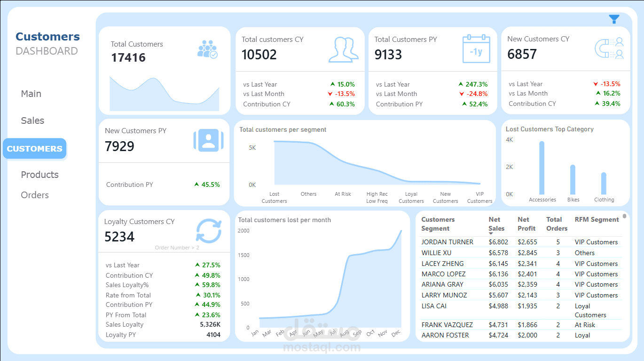Viewport: 644px width, 361px height.
Task: Select the LACEY ZHENG row
Action: click(x=520, y=264)
